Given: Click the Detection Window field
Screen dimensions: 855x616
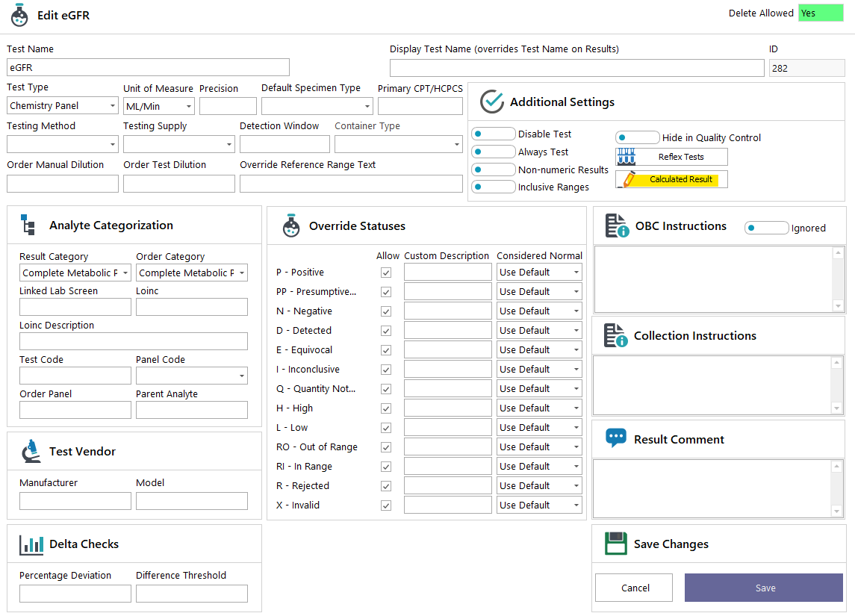Looking at the screenshot, I should pyautogui.click(x=285, y=144).
